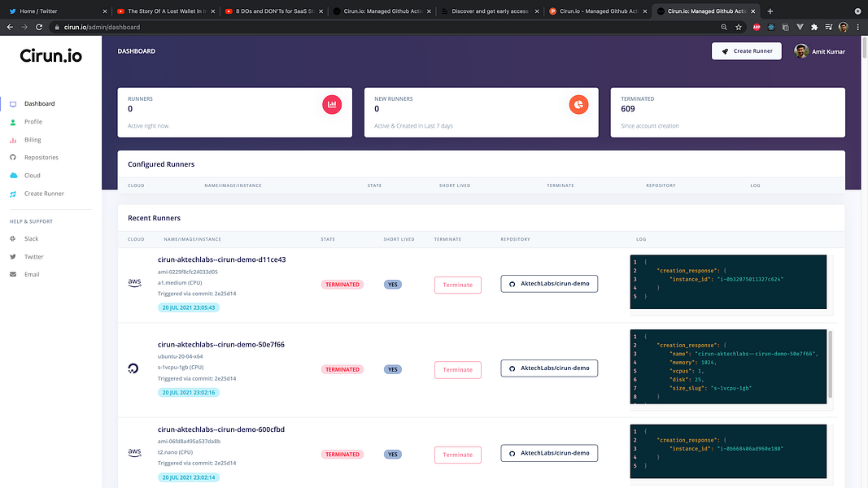This screenshot has width=868, height=488.
Task: Click the Terminated 609 stats card
Action: [728, 112]
